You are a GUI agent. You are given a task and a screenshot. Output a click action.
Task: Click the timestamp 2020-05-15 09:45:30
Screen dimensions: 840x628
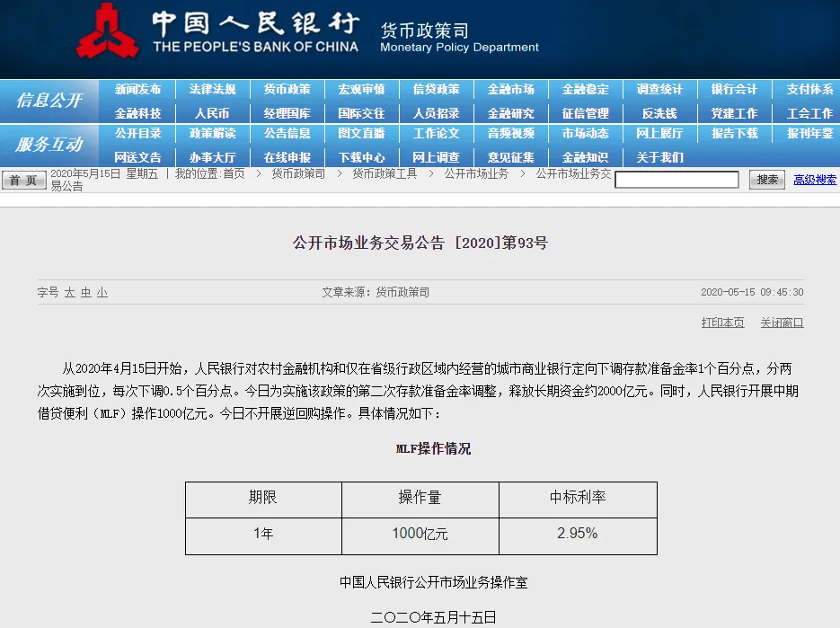(x=752, y=292)
